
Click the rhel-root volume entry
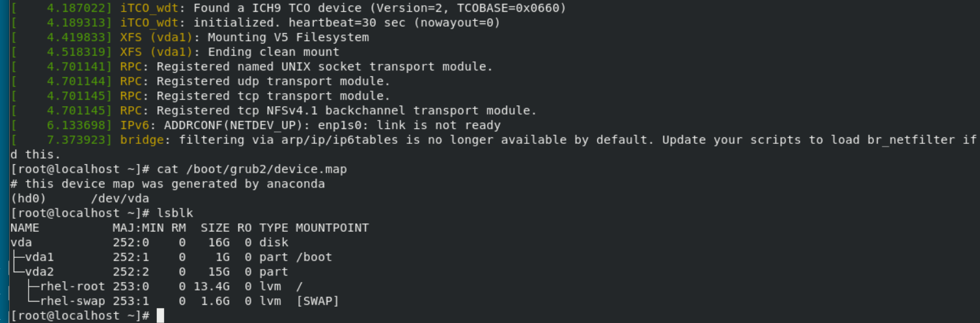(72, 287)
